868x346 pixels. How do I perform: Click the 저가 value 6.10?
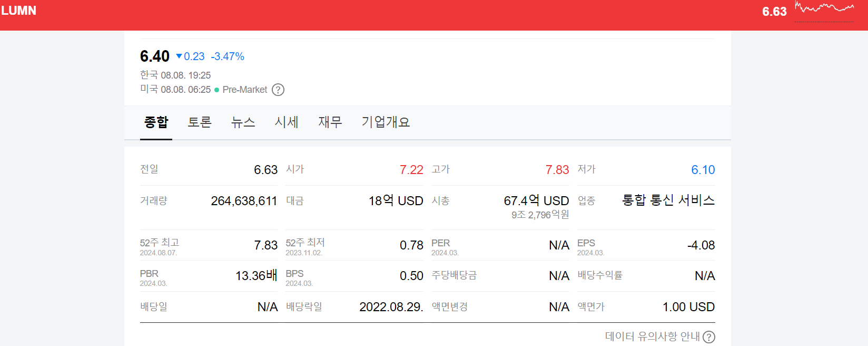[703, 170]
